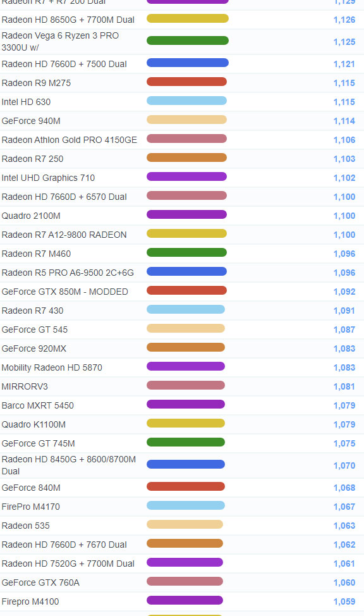Image resolution: width=364 pixels, height=616 pixels.
Task: Click the score value 1,102
Action: 344,178
